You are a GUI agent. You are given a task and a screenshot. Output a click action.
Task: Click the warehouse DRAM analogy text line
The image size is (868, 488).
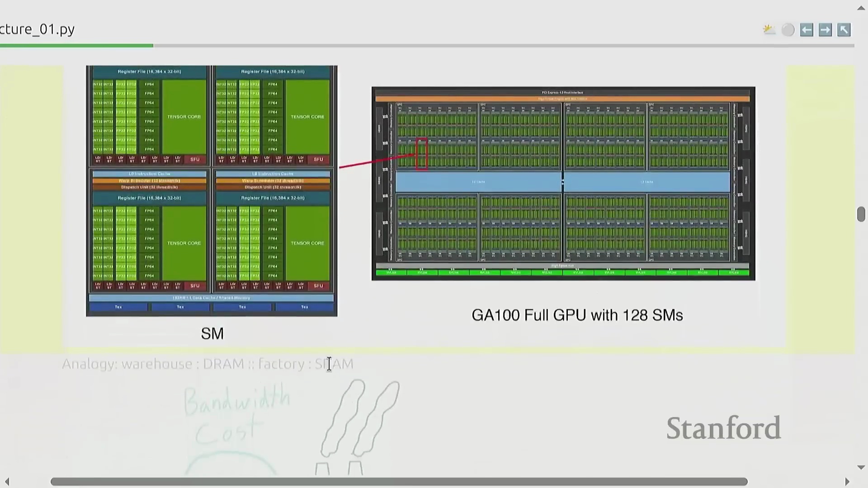click(x=208, y=364)
